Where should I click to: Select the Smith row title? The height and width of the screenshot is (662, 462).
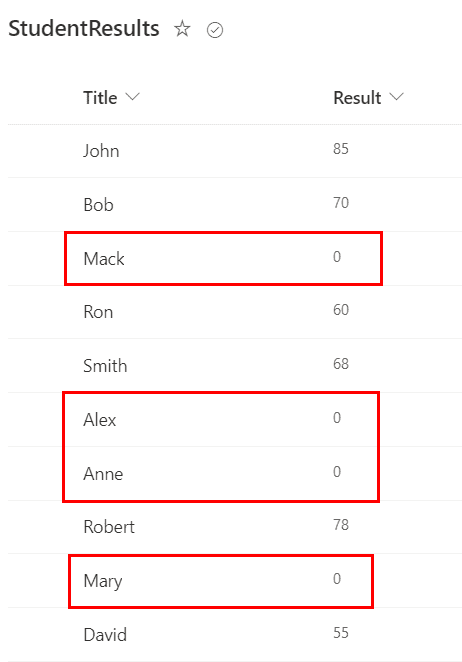pos(105,366)
